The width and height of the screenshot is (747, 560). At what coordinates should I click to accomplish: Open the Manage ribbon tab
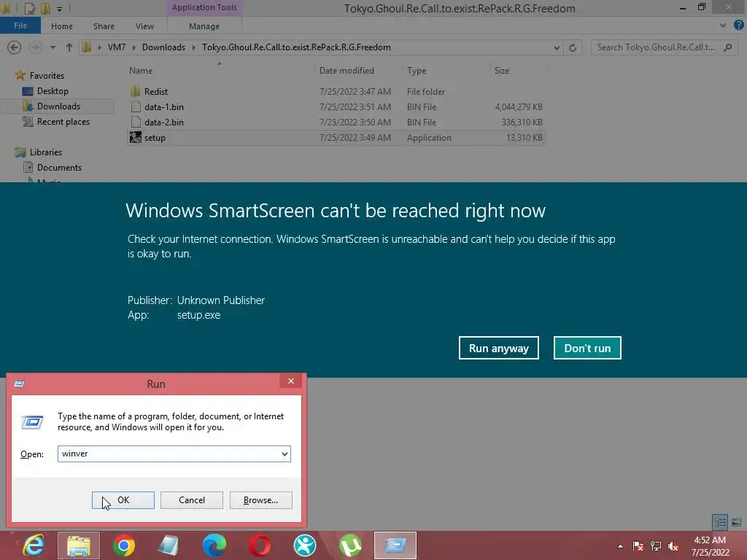(204, 26)
